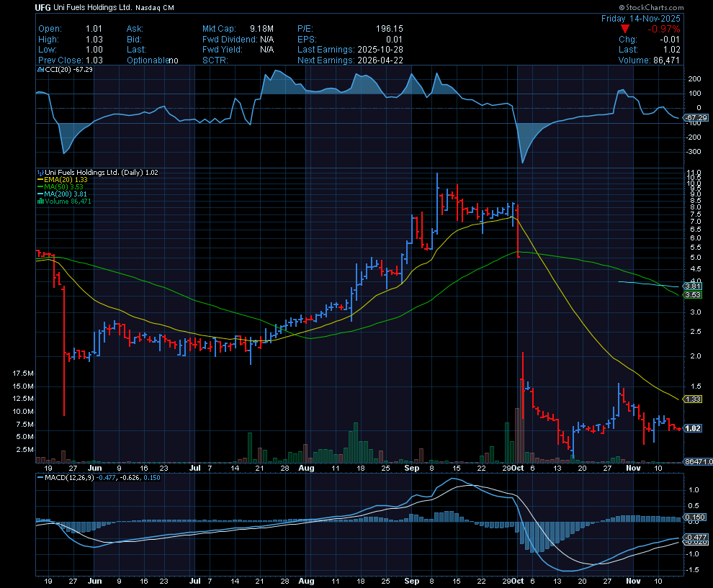The height and width of the screenshot is (588, 713).
Task: Click the price bar icon beside Uni Fuels (Daily)
Action: coord(40,173)
